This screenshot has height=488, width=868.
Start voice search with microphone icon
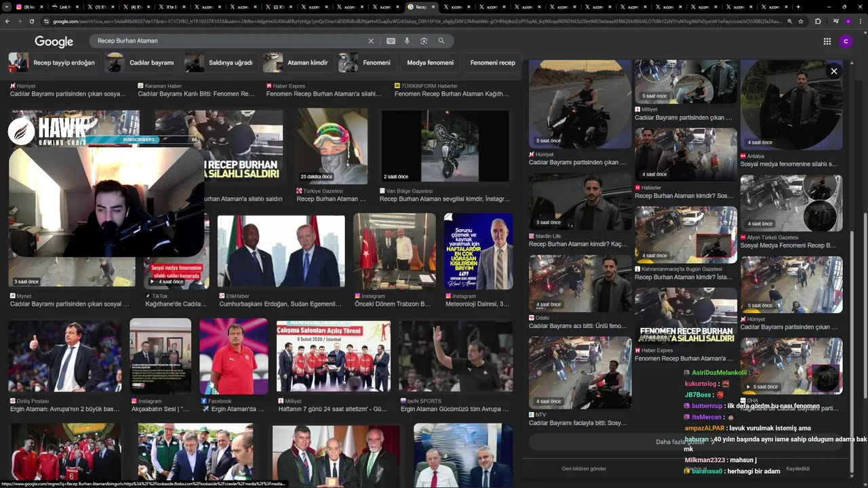pyautogui.click(x=407, y=41)
